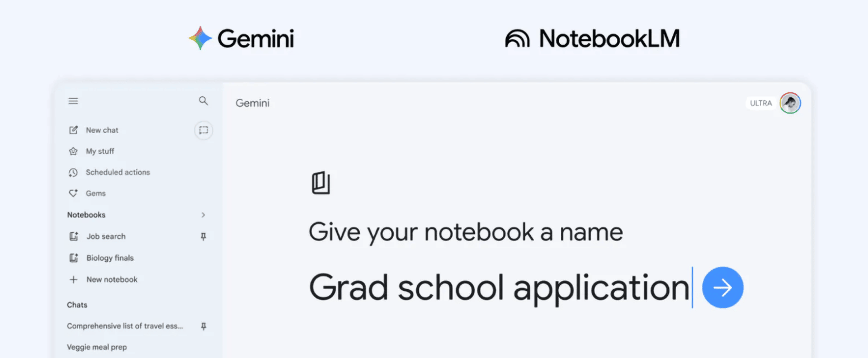The image size is (868, 358).
Task: Click the search magnifier icon
Action: pos(204,101)
